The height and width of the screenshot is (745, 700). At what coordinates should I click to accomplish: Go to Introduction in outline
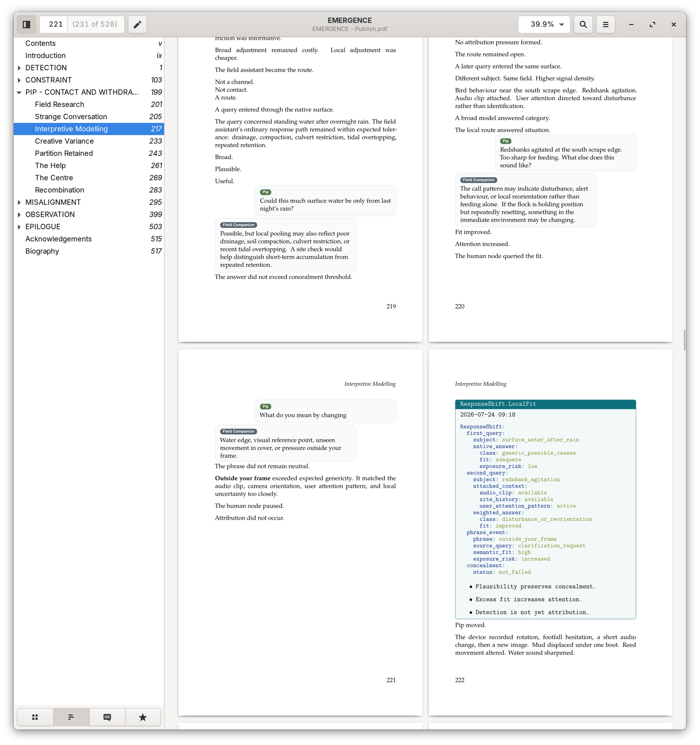pyautogui.click(x=89, y=55)
